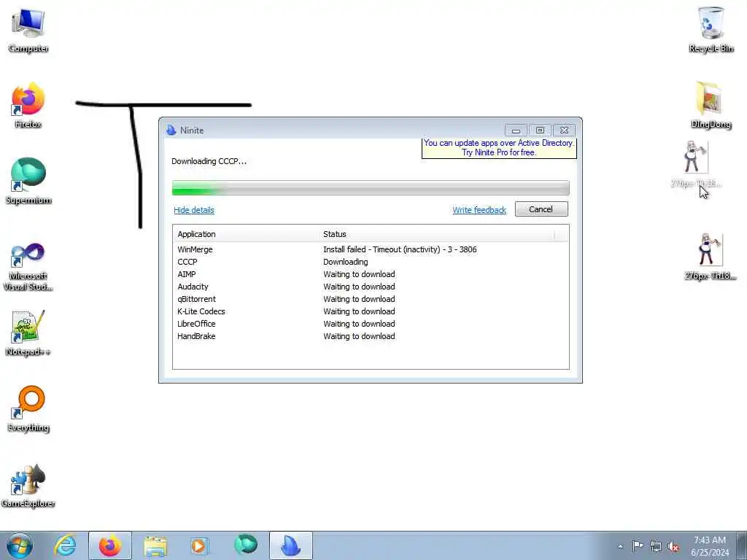The width and height of the screenshot is (747, 560).
Task: Select the Audacity row
Action: click(x=371, y=287)
